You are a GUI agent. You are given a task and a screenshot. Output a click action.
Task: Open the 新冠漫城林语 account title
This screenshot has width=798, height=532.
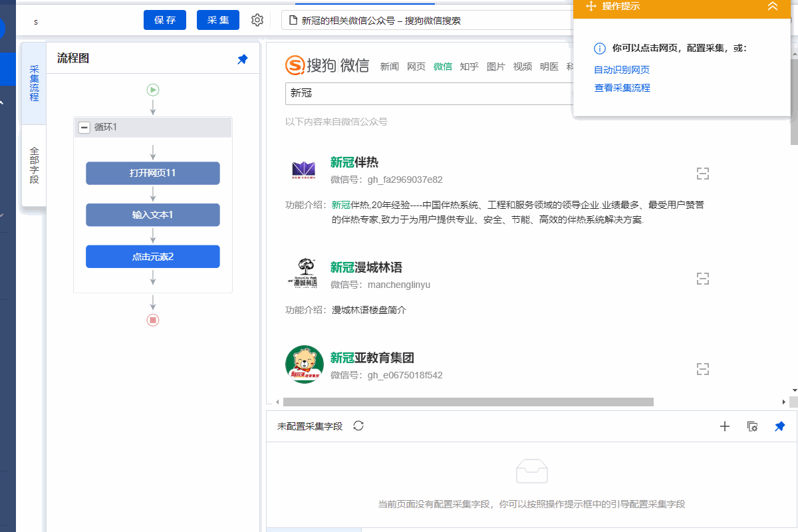(366, 267)
